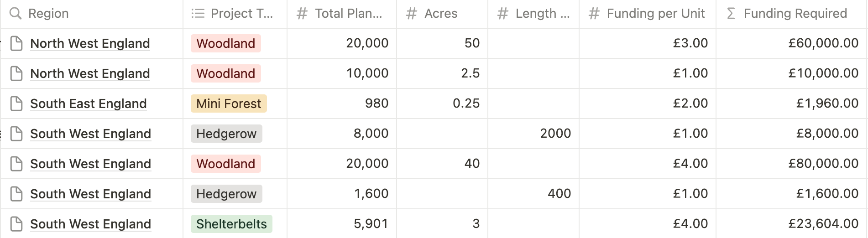Click page icon of Shelterbelts row
Image resolution: width=868 pixels, height=238 pixels.
pos(16,224)
